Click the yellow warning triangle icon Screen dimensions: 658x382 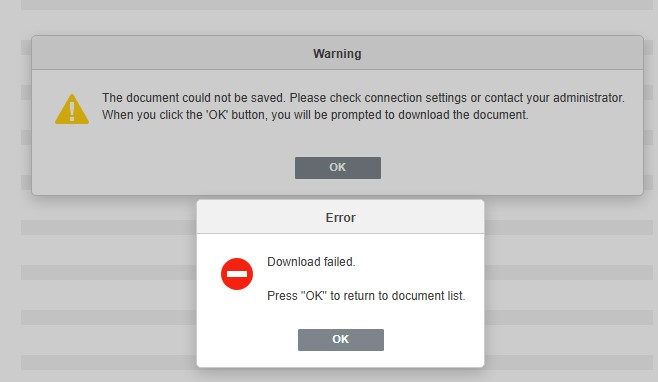(72, 109)
